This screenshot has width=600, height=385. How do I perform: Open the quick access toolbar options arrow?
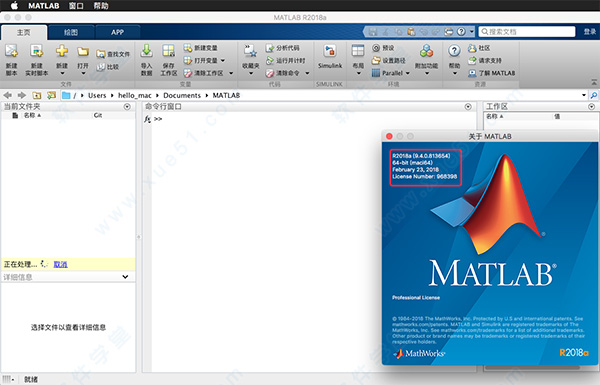coord(472,32)
